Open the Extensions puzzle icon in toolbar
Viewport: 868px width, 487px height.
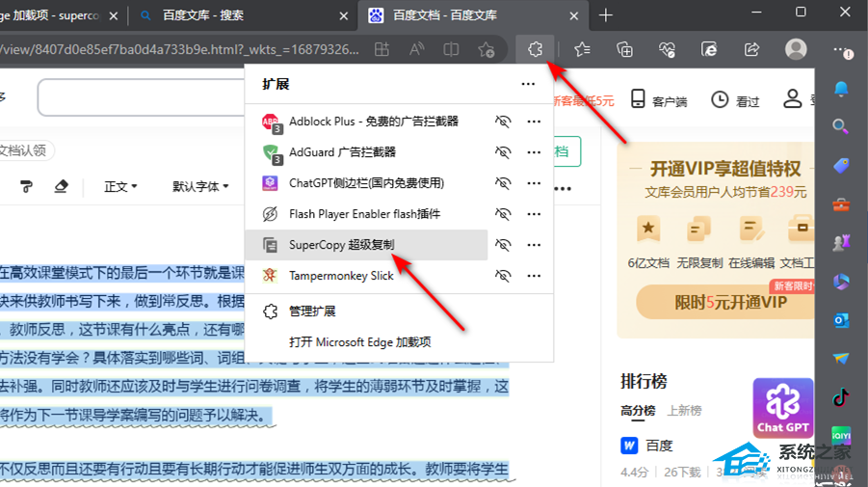[x=535, y=49]
